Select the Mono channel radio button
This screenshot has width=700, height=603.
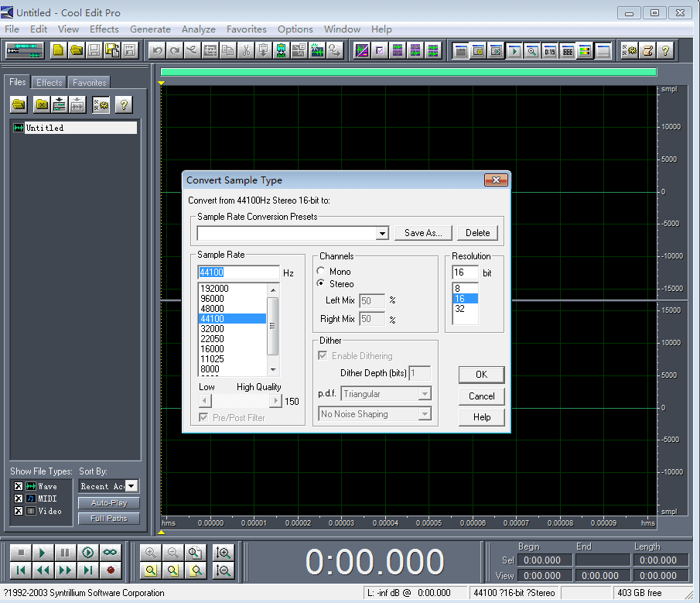pos(321,272)
